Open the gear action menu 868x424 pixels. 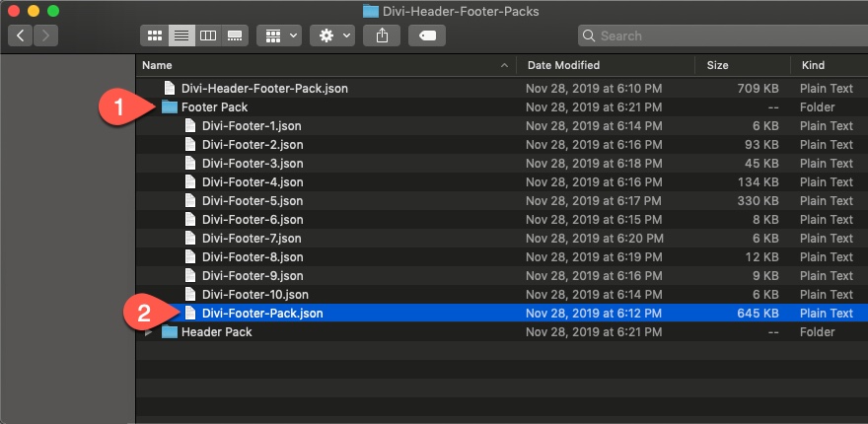click(332, 35)
